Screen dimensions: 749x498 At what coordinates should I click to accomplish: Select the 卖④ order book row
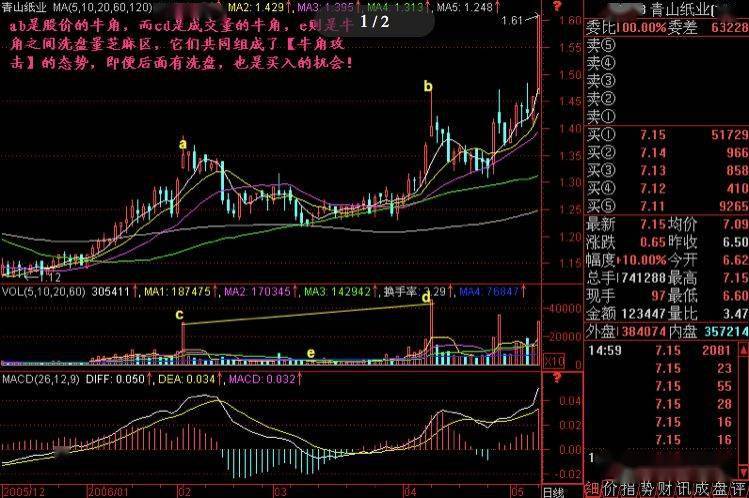(667, 63)
